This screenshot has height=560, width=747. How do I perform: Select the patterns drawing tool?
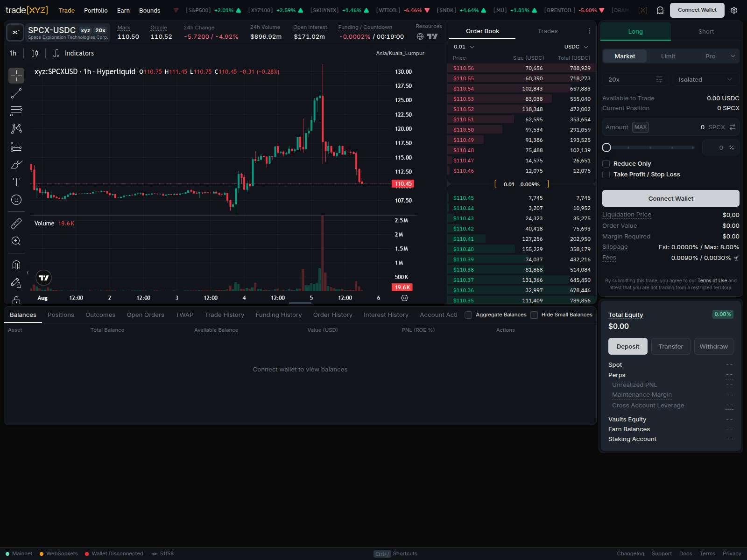click(16, 129)
